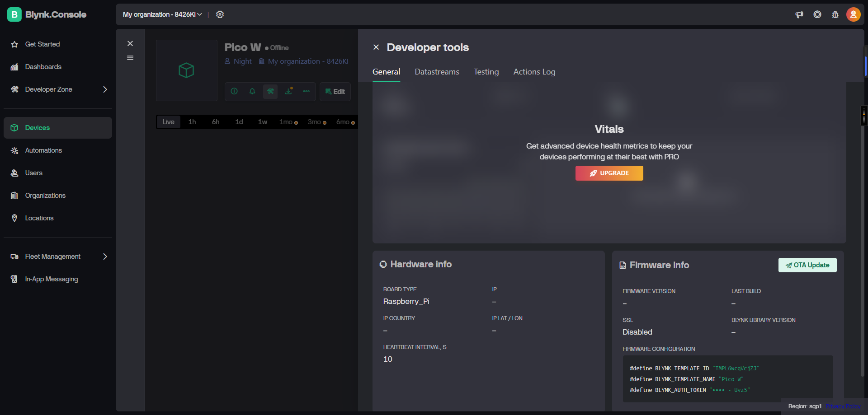868x415 pixels.
Task: Click the Pico W device cube image
Action: click(x=186, y=70)
